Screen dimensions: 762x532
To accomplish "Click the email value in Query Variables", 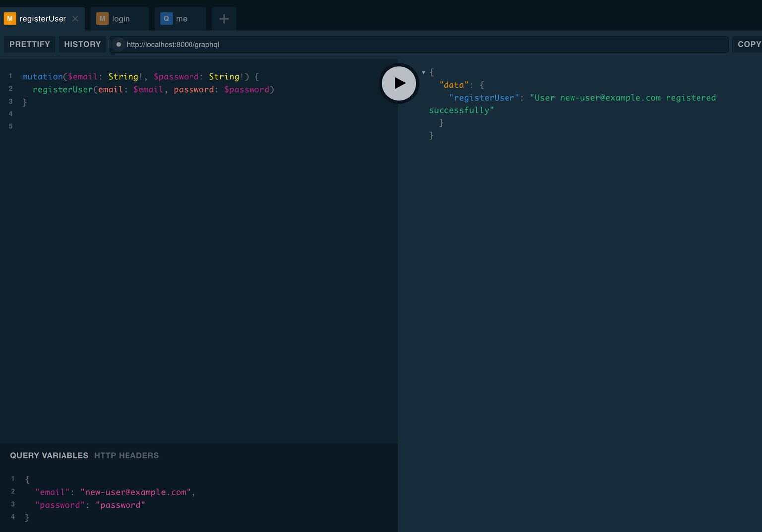I will [x=135, y=492].
